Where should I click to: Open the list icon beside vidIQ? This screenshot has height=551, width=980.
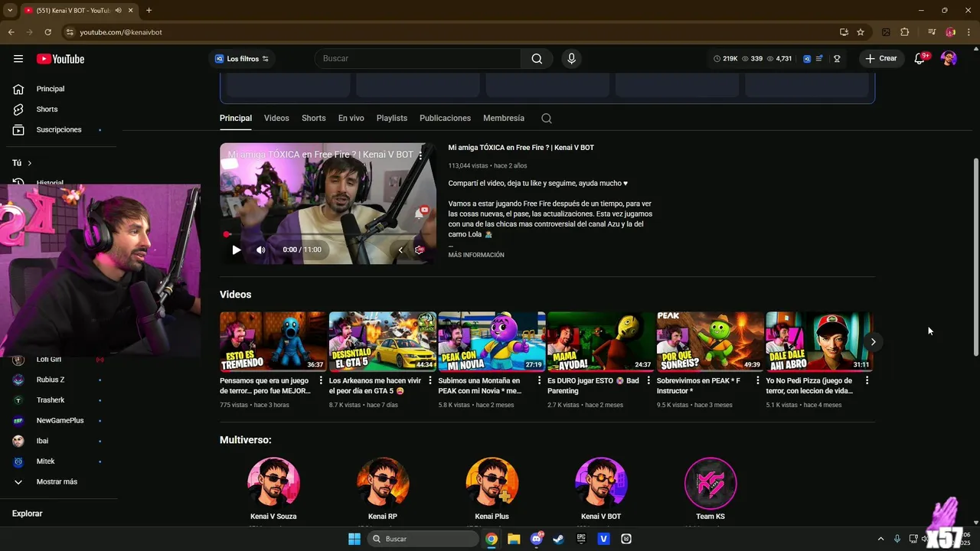[x=820, y=59]
